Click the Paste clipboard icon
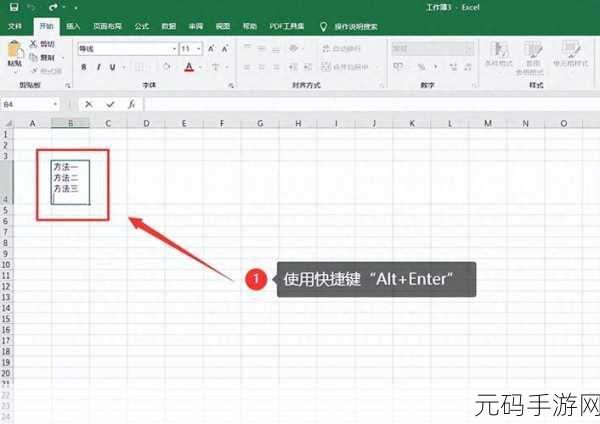Viewport: 600px width, 424px height. pyautogui.click(x=15, y=50)
